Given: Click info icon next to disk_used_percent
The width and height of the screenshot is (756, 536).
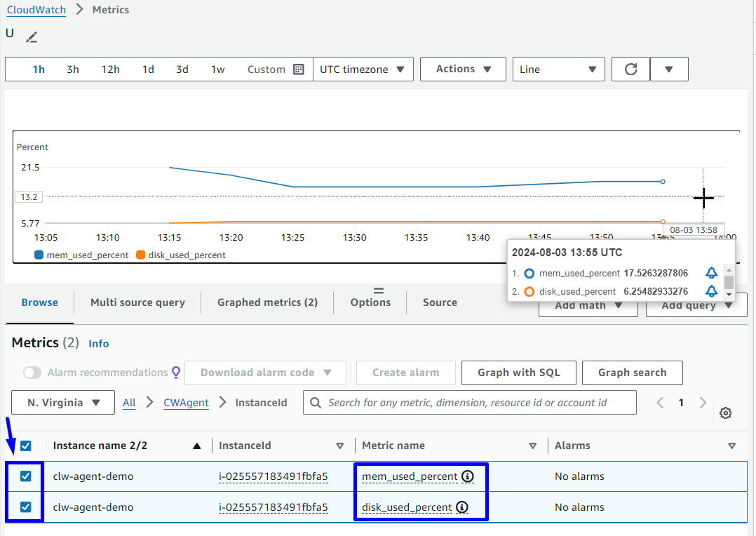Looking at the screenshot, I should click(x=462, y=507).
